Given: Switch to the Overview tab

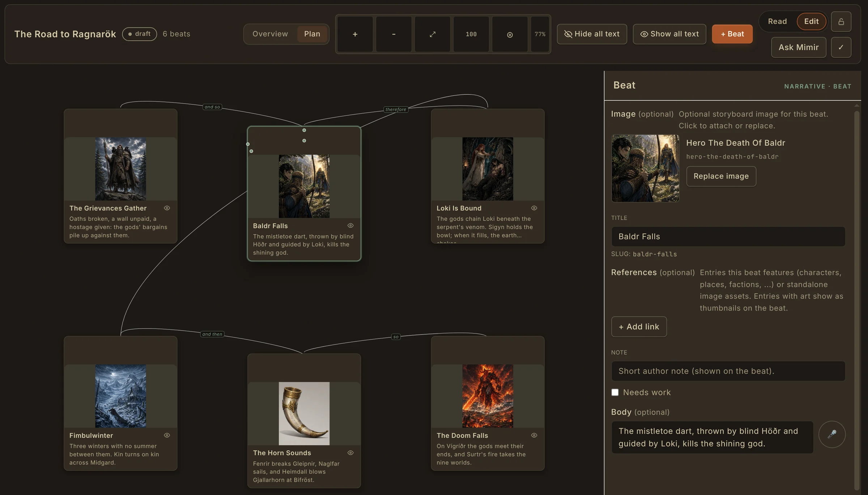Looking at the screenshot, I should pos(270,34).
